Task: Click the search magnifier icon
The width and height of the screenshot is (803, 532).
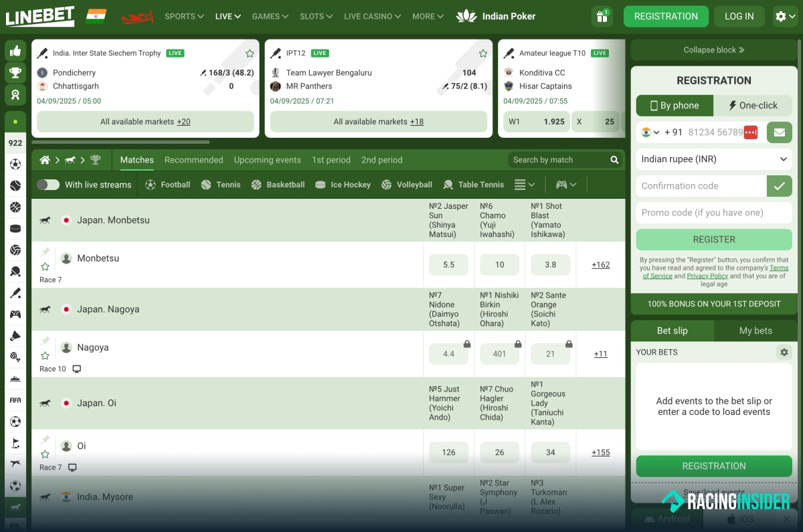Action: pyautogui.click(x=614, y=160)
